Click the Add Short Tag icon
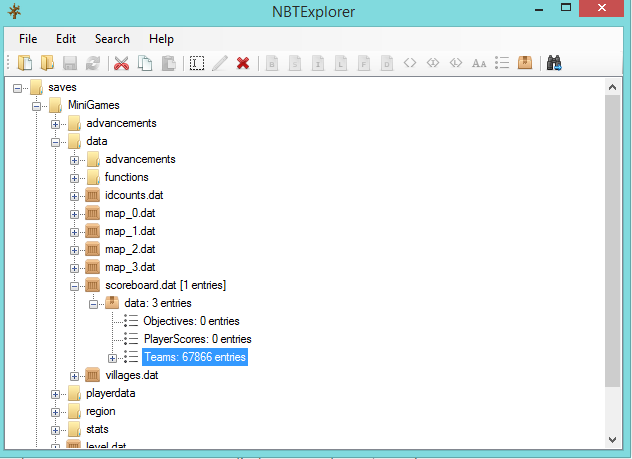 (295, 63)
